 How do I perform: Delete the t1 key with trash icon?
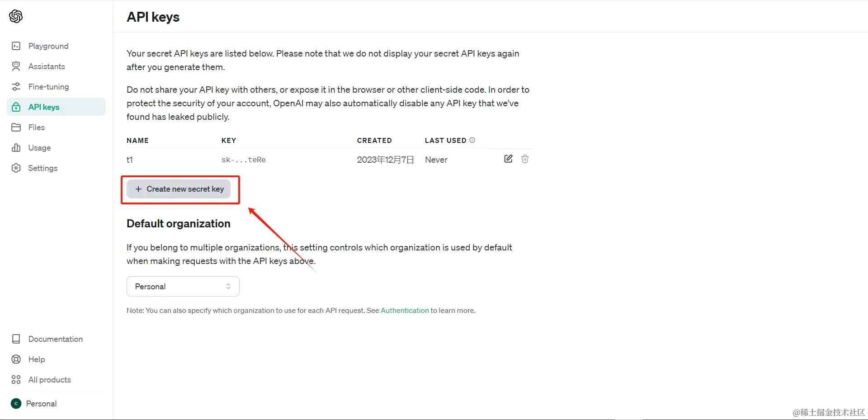[525, 159]
